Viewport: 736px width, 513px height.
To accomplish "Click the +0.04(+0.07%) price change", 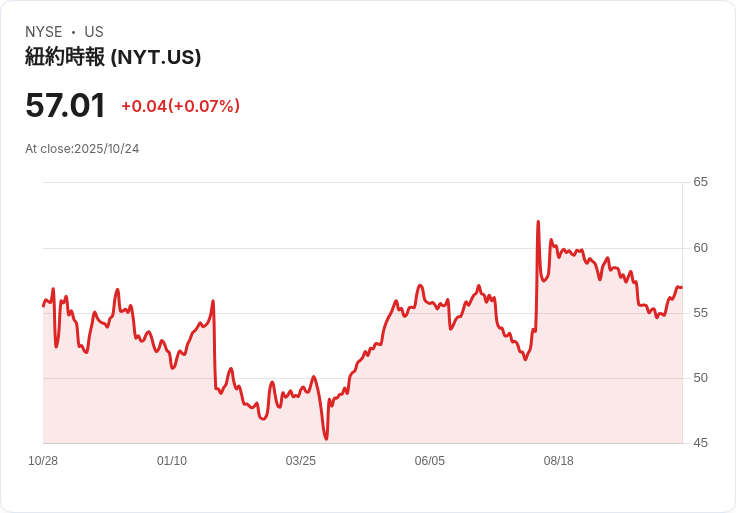I will pyautogui.click(x=180, y=106).
